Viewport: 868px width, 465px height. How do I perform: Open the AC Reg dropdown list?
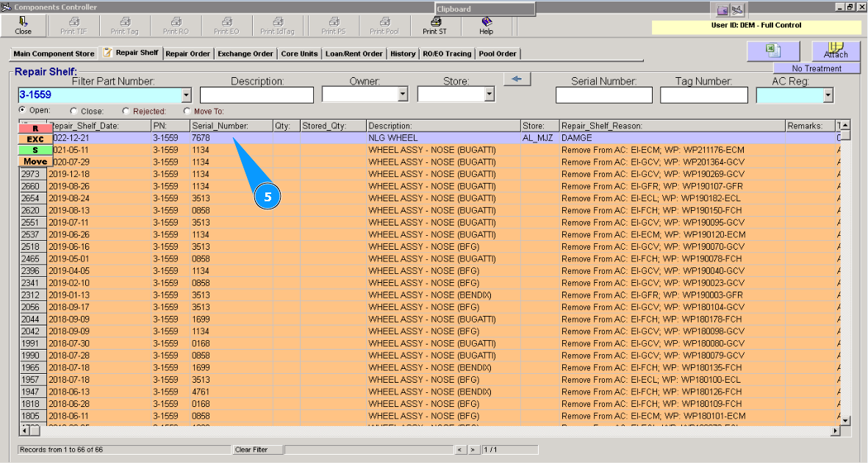tap(828, 95)
